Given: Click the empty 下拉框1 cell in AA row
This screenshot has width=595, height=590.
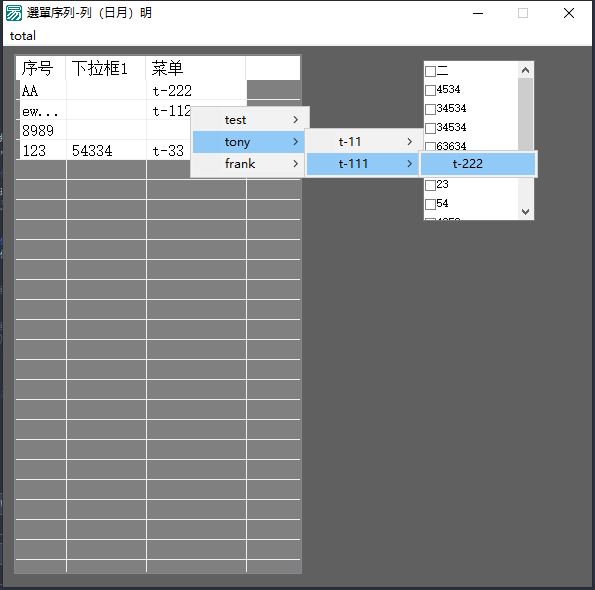Looking at the screenshot, I should pos(106,90).
